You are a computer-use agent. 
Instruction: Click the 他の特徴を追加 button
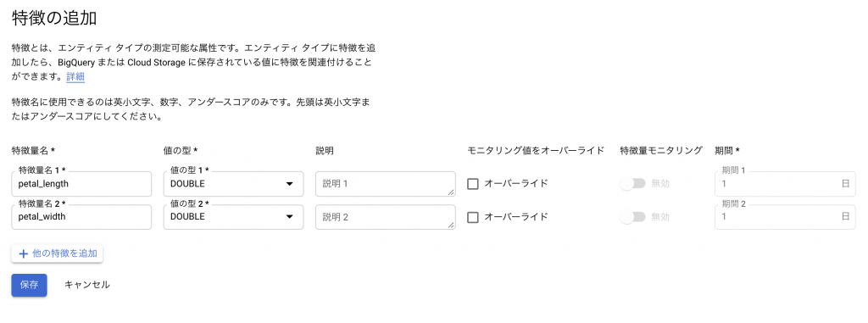tap(57, 253)
